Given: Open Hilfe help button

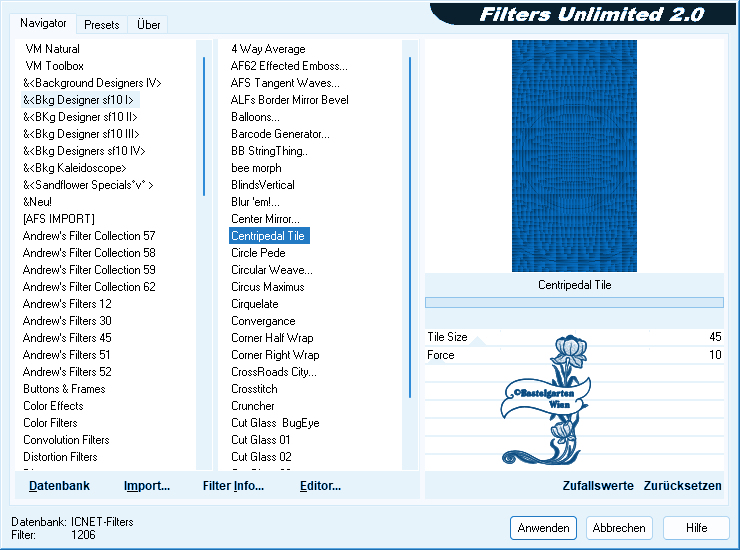Looking at the screenshot, I should (696, 528).
